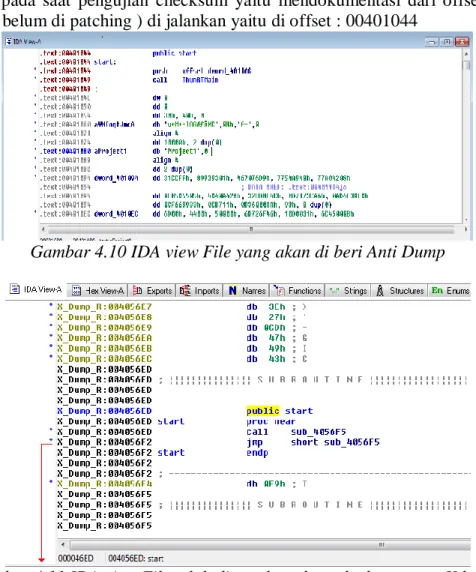This screenshot has width=476, height=572.
Task: Click 'public start' in upper view
Action: pyautogui.click(x=174, y=53)
